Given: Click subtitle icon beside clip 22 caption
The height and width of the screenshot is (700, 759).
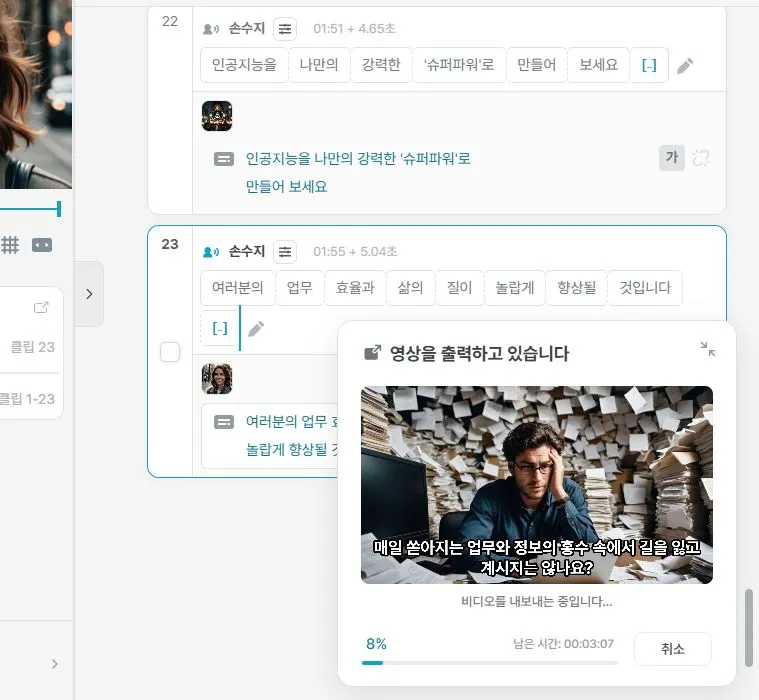Looking at the screenshot, I should (x=224, y=159).
